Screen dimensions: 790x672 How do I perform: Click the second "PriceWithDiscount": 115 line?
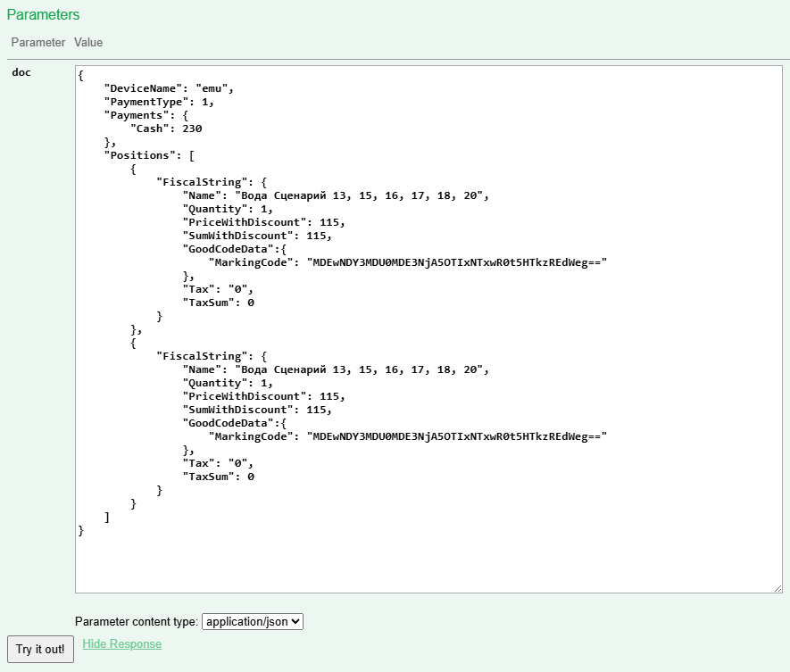263,396
